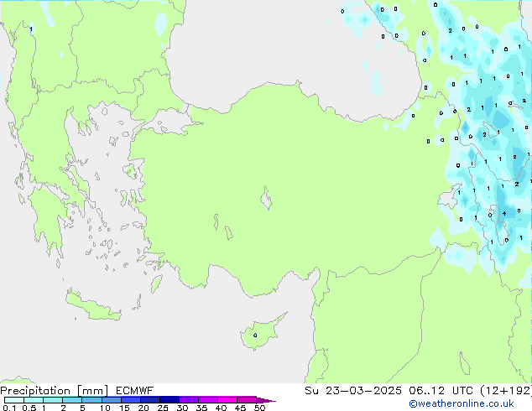532x411 pixels.
Task: Click the '10' legend scale label
Action: [x=105, y=408]
